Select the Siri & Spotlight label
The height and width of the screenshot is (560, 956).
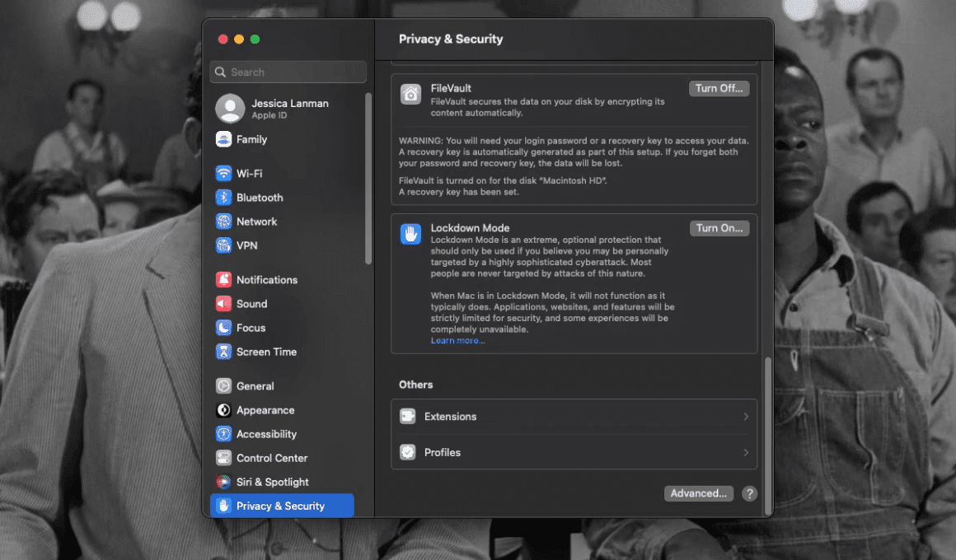pos(273,482)
